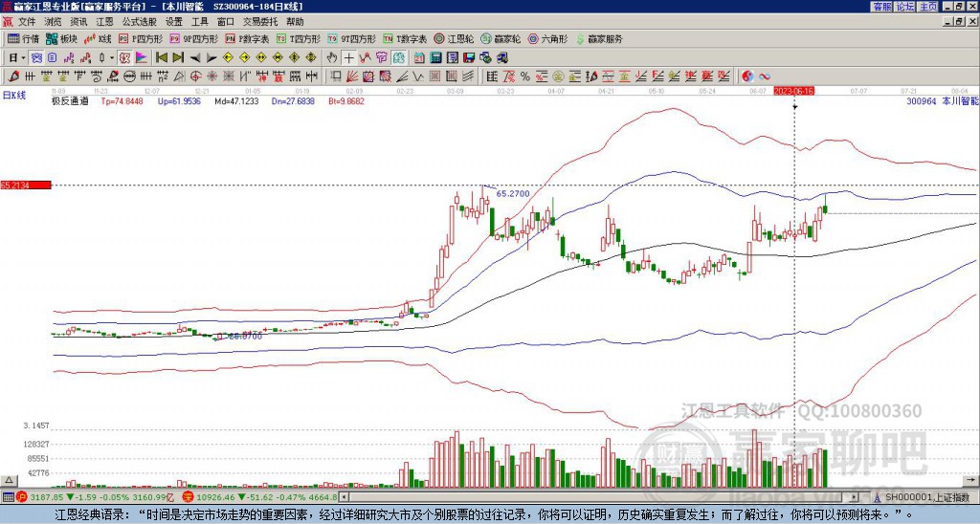Click the 65.2134 red price tag

(x=26, y=185)
